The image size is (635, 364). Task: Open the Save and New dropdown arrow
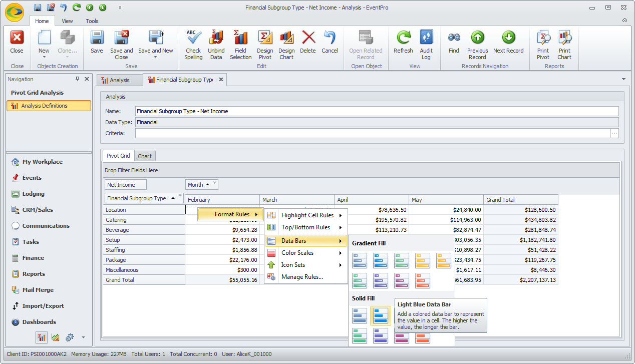tap(155, 57)
